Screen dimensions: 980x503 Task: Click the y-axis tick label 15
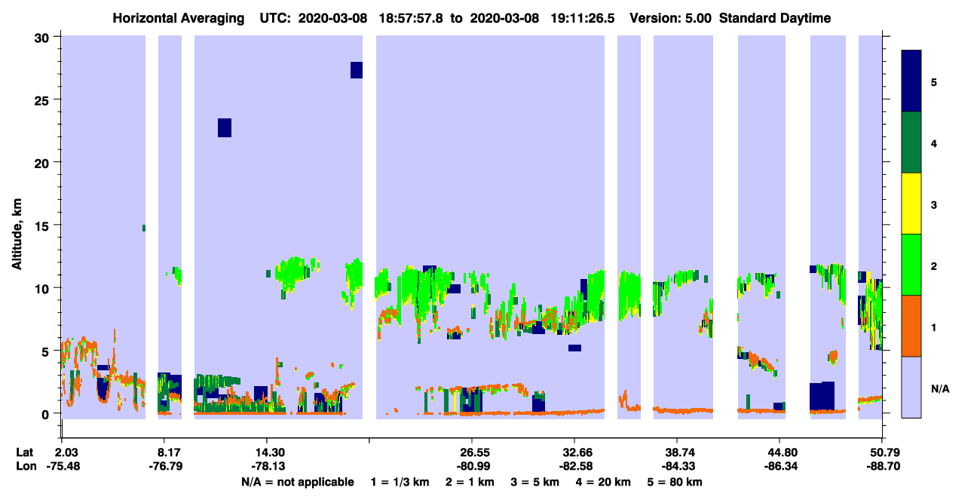coord(44,225)
